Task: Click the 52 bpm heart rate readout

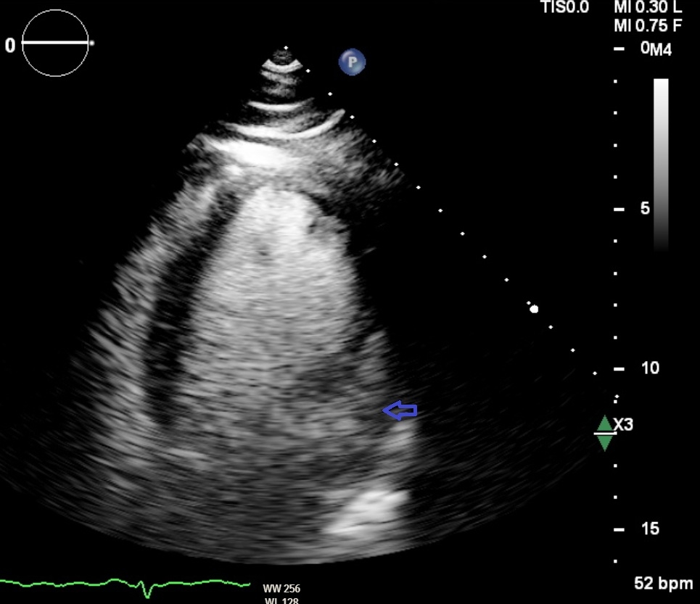Action: (x=663, y=583)
